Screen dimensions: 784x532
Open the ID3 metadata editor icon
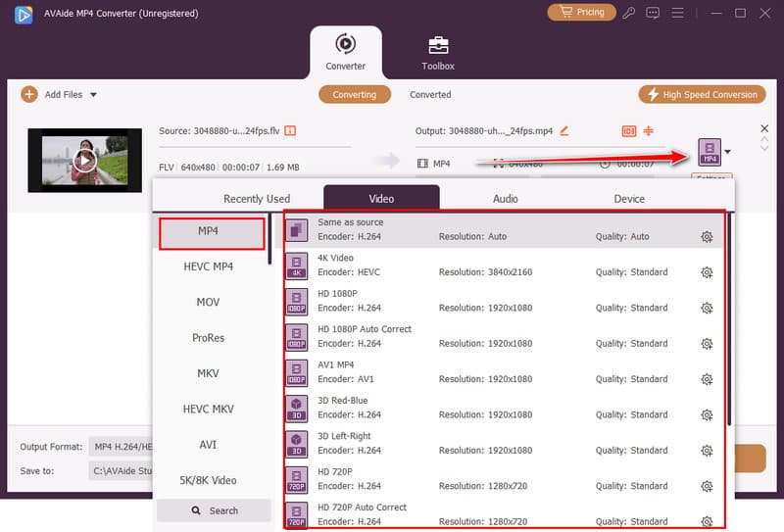629,131
